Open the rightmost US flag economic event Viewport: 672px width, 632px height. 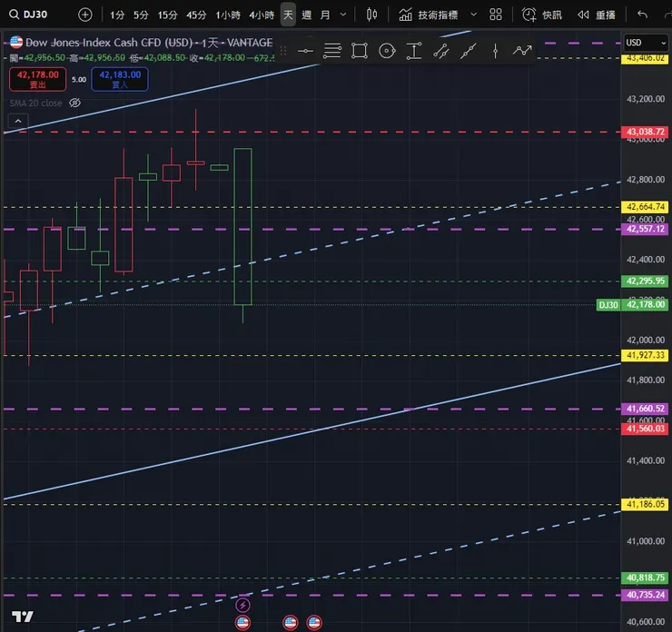click(314, 623)
